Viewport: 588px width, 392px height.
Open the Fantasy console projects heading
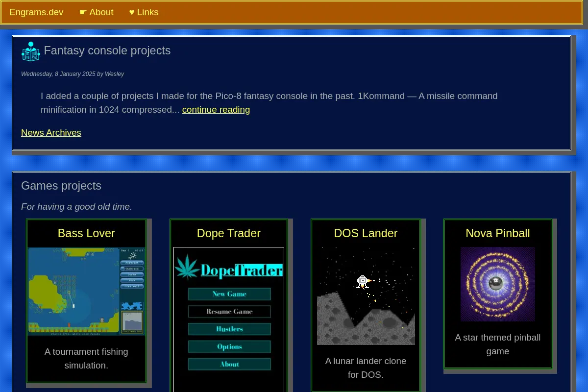coord(107,50)
